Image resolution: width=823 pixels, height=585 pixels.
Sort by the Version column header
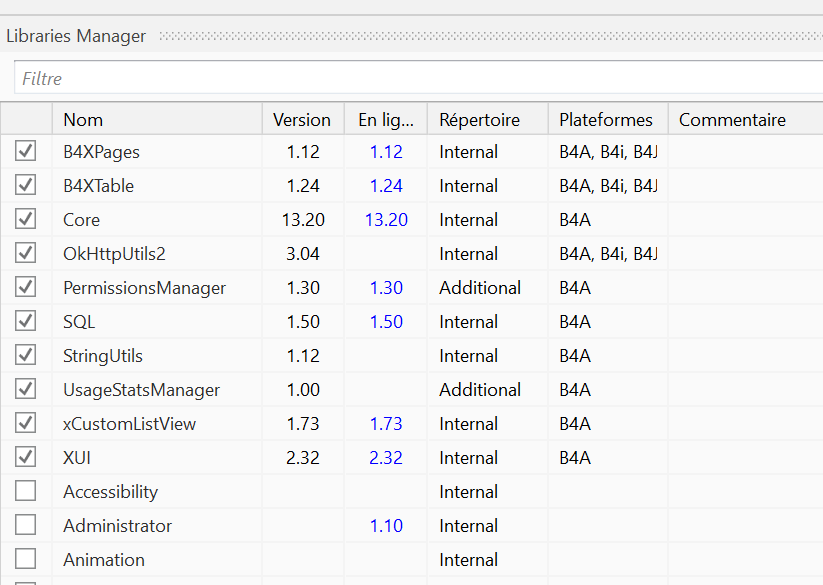point(303,120)
